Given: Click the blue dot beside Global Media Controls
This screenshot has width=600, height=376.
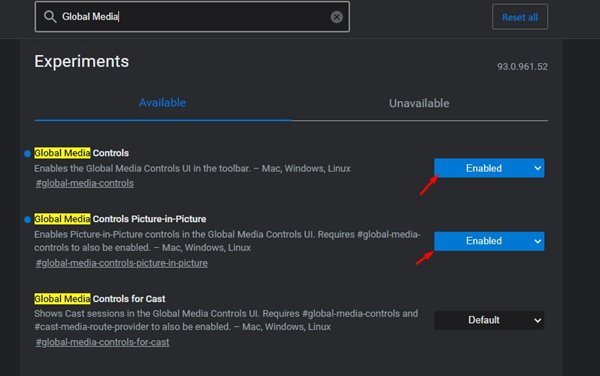Looking at the screenshot, I should (27, 153).
